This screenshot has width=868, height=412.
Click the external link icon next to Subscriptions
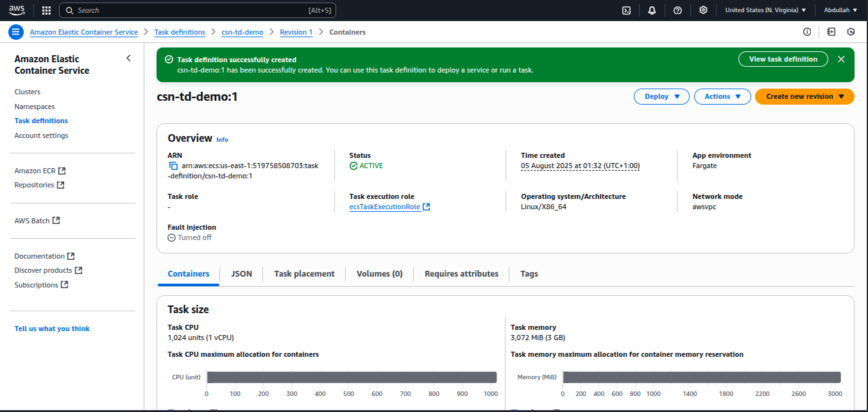point(64,285)
